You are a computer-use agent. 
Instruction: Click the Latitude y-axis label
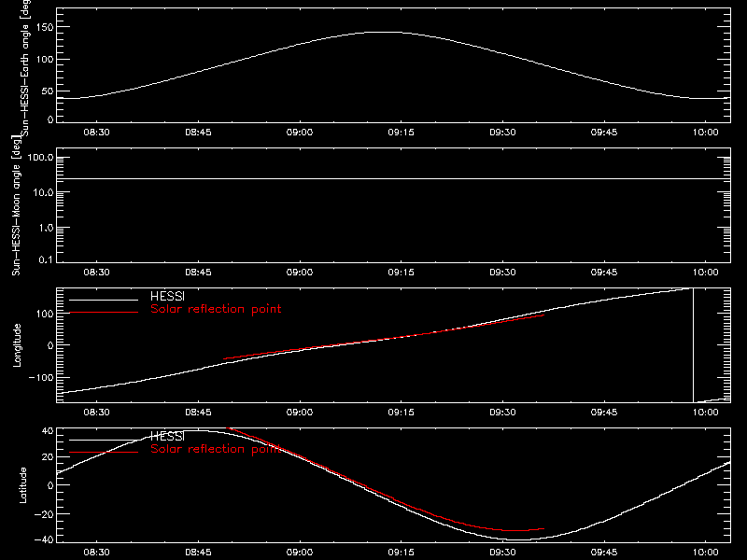(22, 485)
